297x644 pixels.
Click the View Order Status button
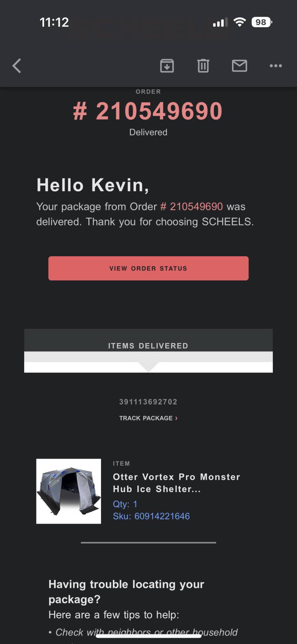[148, 268]
